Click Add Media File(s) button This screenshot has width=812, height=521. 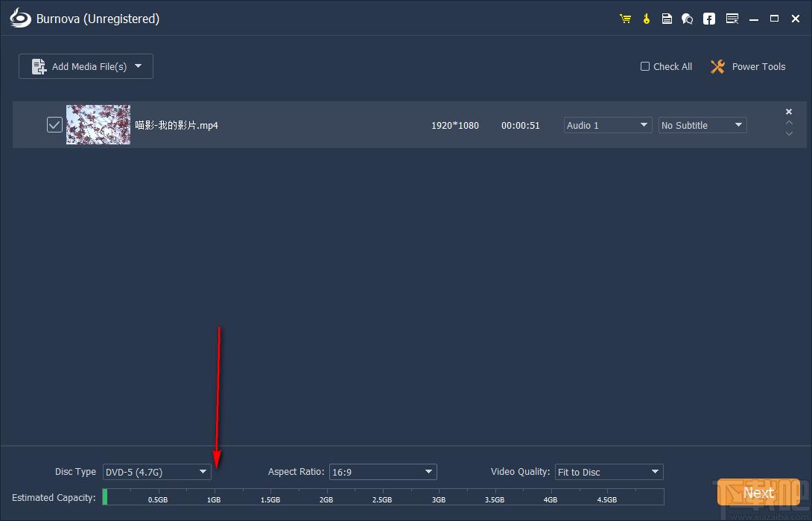pos(86,66)
